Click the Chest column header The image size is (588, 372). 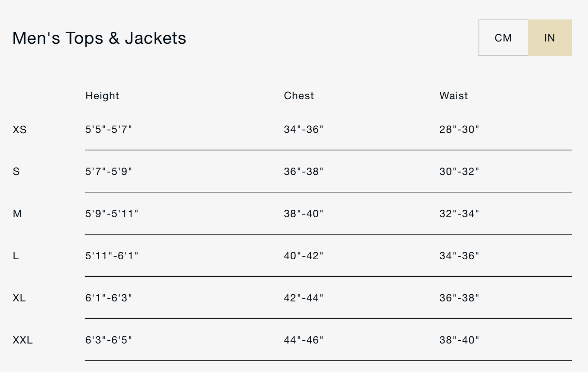299,96
